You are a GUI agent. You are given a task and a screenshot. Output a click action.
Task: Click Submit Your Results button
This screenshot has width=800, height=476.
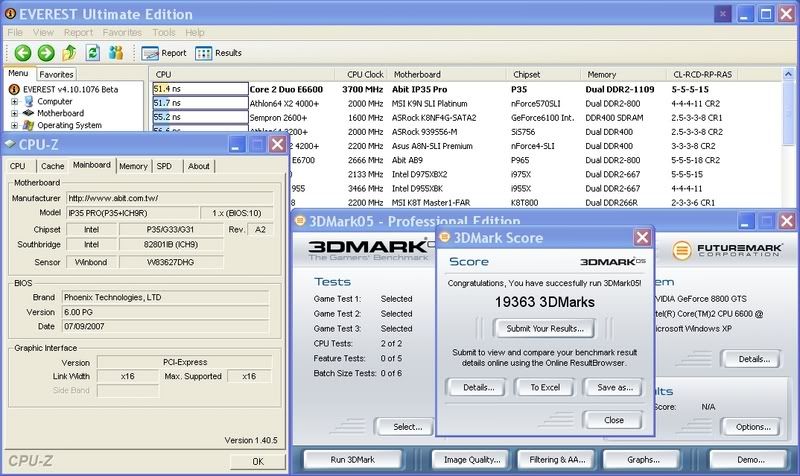545,329
